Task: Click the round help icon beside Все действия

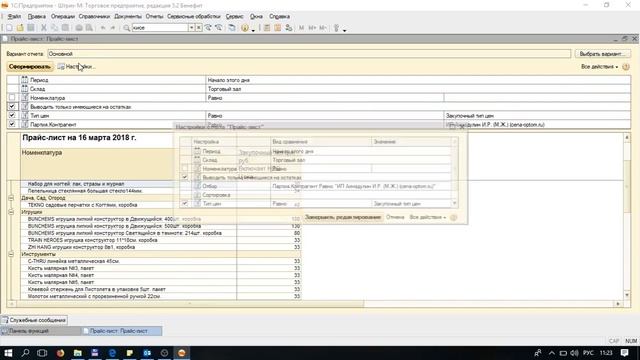Action: pyautogui.click(x=626, y=67)
